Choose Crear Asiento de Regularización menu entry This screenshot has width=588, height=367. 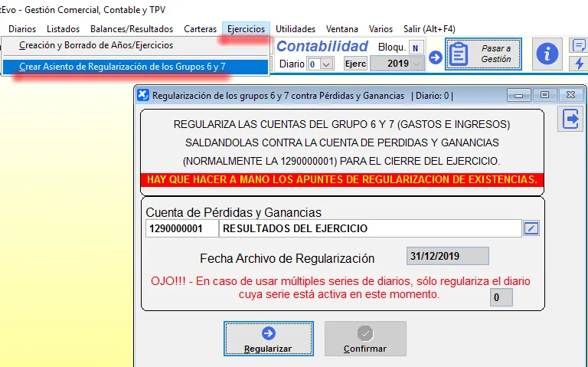pyautogui.click(x=122, y=67)
